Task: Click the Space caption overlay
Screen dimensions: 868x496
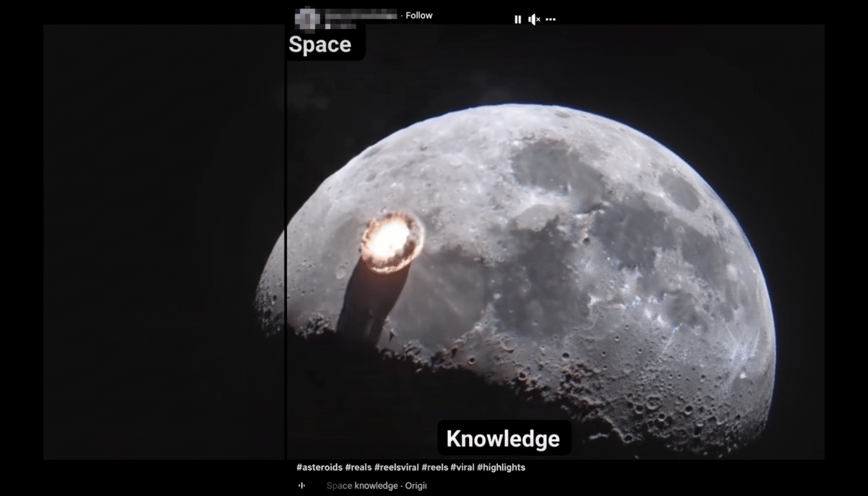Action: click(x=320, y=45)
